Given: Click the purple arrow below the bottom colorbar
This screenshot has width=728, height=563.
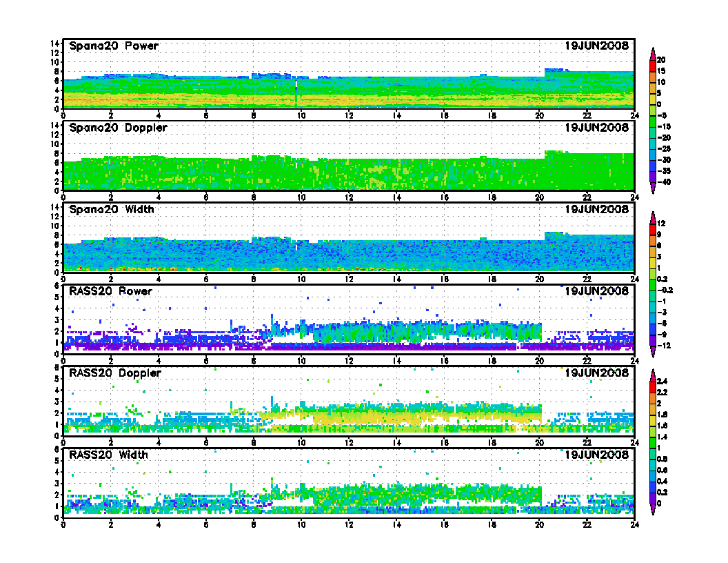Looking at the screenshot, I should (x=653, y=510).
